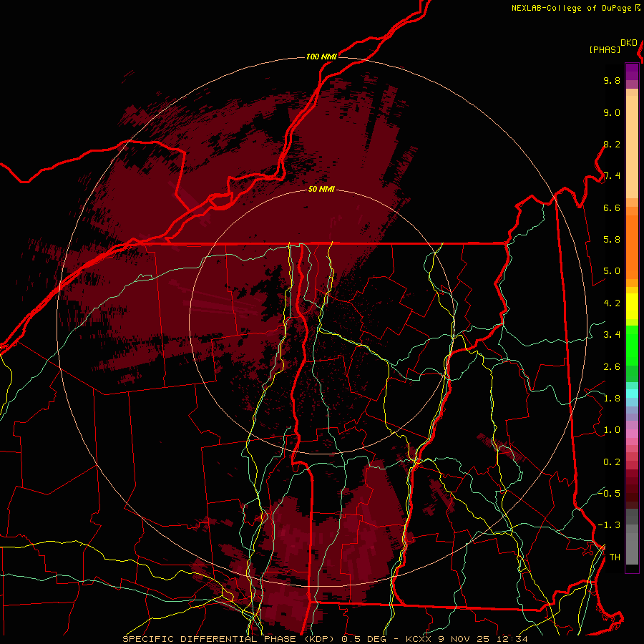Click the 7.4 legend value
This screenshot has width=644, height=644.
pos(612,176)
